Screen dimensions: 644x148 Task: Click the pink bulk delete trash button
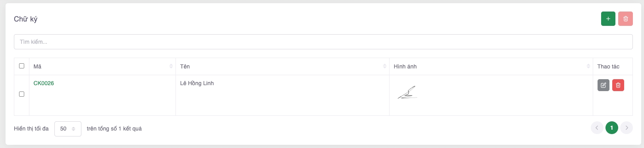click(x=625, y=19)
